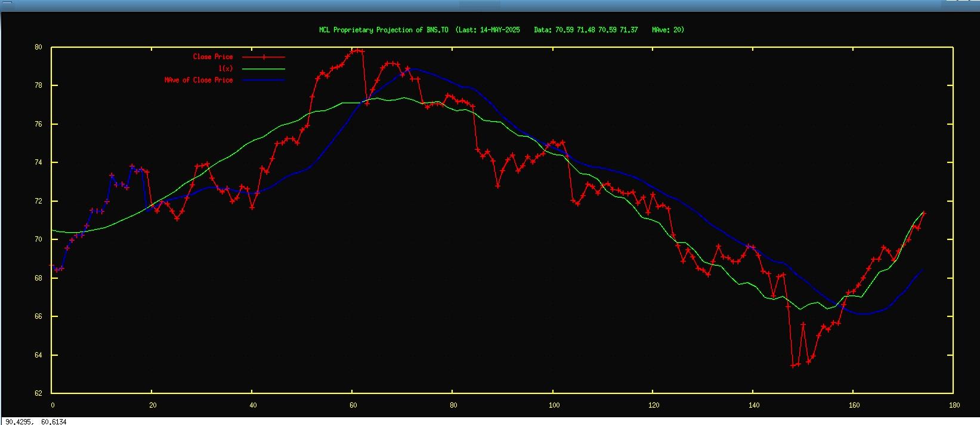Click the y-axis label 62
Viewport: 980px width, 425px height.
[x=39, y=393]
